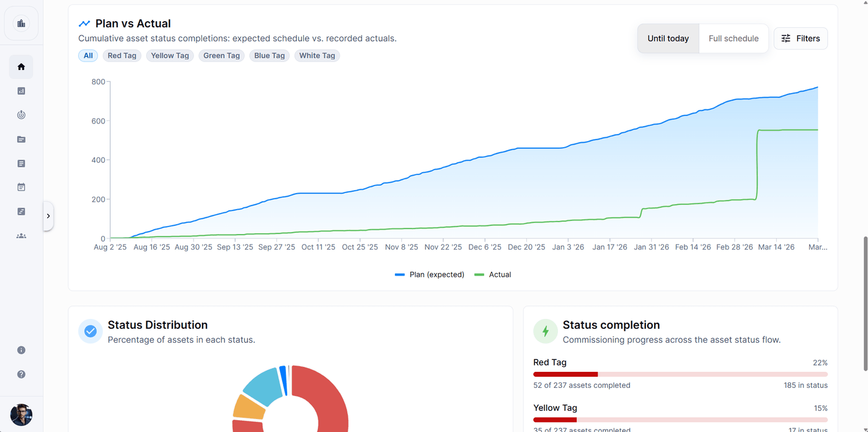Filter chart by Blue Tag chip
868x432 pixels.
point(270,56)
